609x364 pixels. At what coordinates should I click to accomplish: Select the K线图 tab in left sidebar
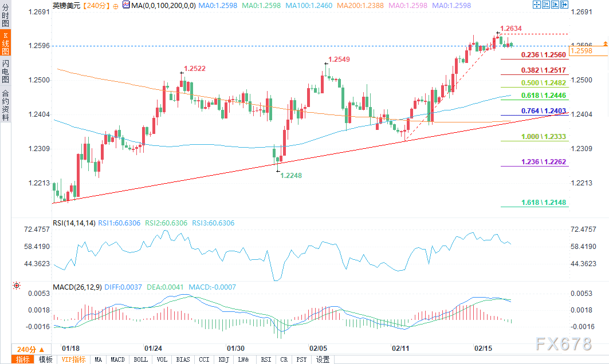(5, 42)
